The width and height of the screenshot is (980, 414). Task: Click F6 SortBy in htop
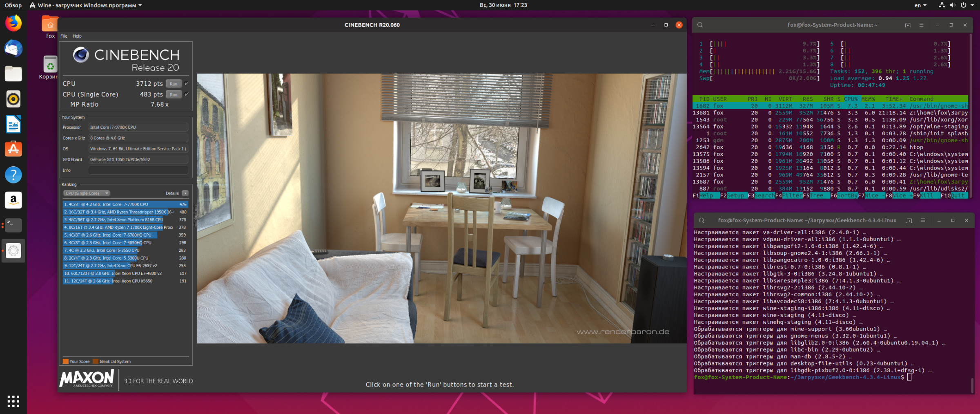tap(844, 196)
